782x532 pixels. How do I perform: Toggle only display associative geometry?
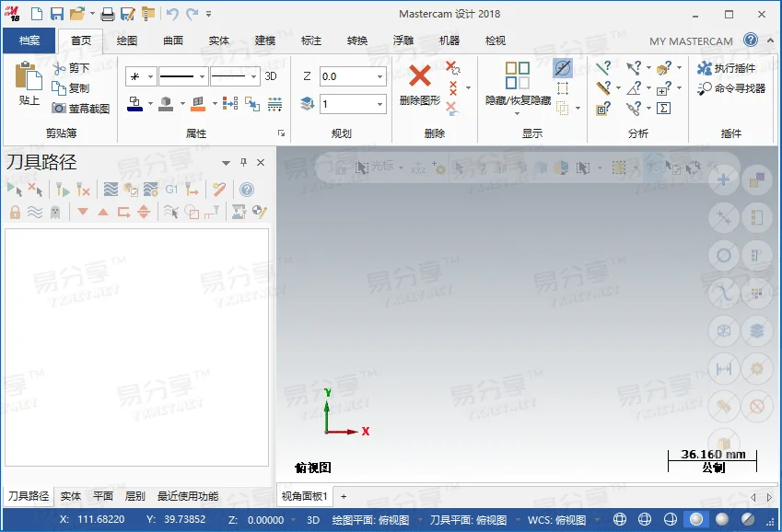[192, 213]
